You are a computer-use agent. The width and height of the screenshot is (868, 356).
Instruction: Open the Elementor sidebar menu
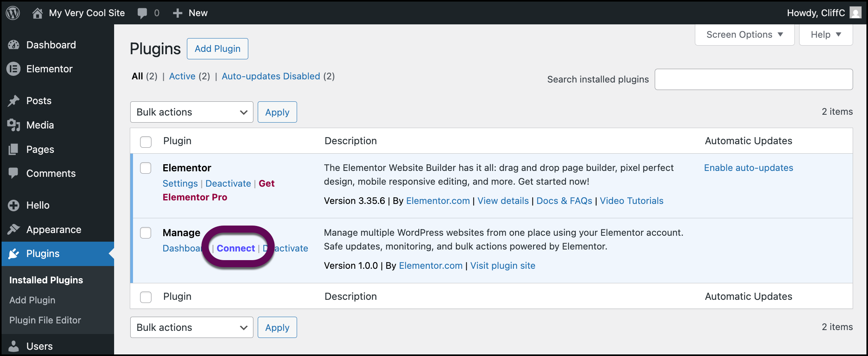coord(49,69)
